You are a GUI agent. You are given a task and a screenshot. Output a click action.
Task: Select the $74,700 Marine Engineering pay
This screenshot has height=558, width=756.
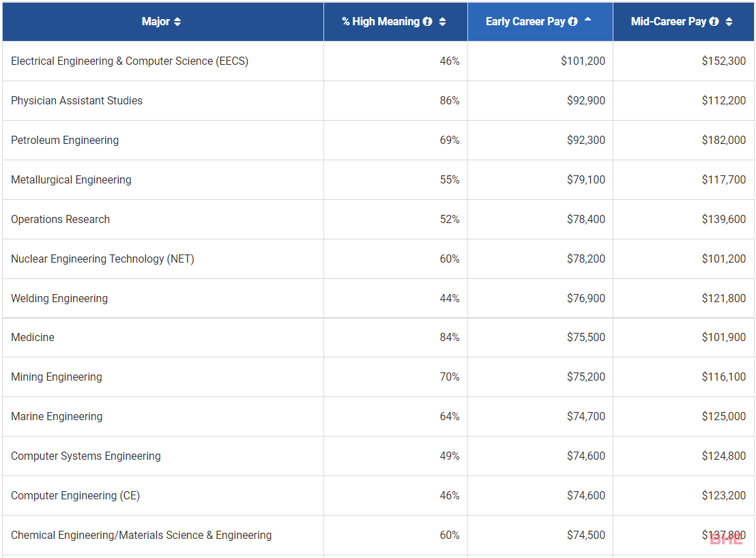click(x=586, y=416)
